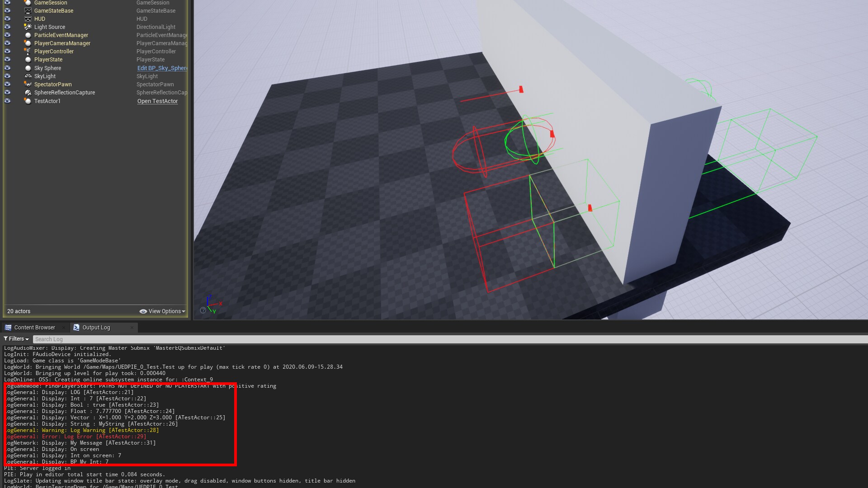This screenshot has width=868, height=488.
Task: Click the Output Log tab icon
Action: pos(76,328)
